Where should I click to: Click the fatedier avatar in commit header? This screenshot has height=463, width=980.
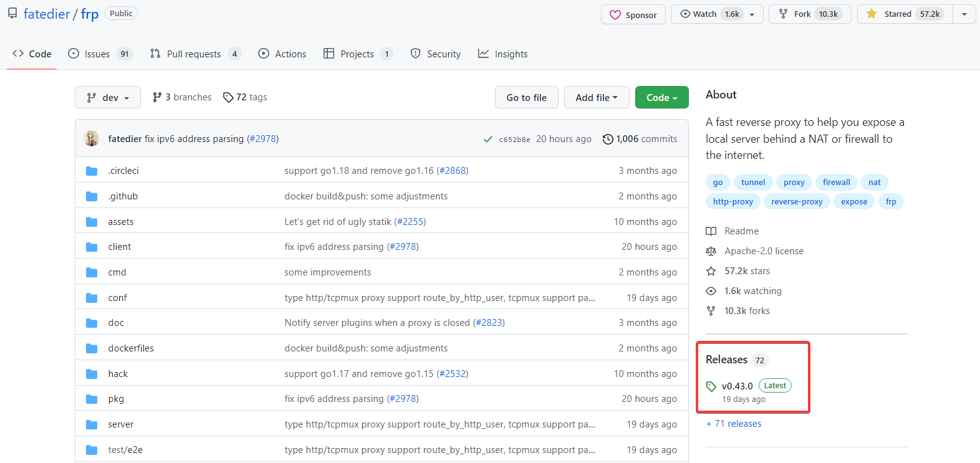(x=92, y=138)
